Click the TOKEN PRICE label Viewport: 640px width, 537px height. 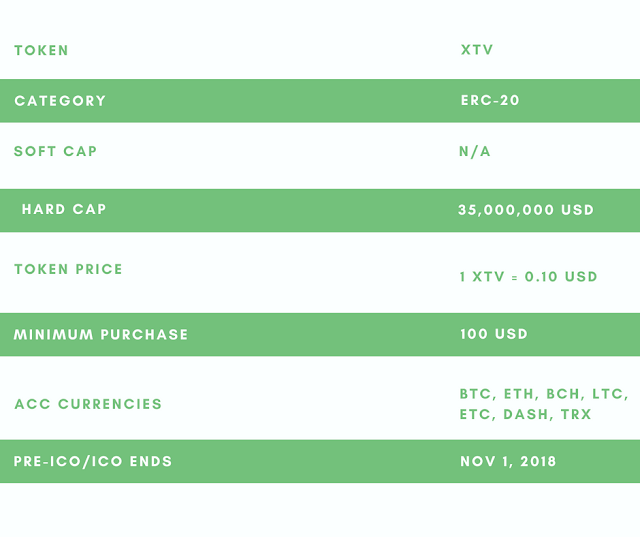tap(68, 269)
